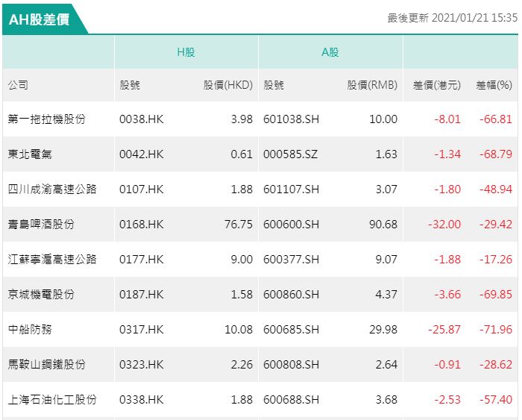Image resolution: width=522 pixels, height=420 pixels.
Task: Click the AH股差價 header tab
Action: pos(40,19)
